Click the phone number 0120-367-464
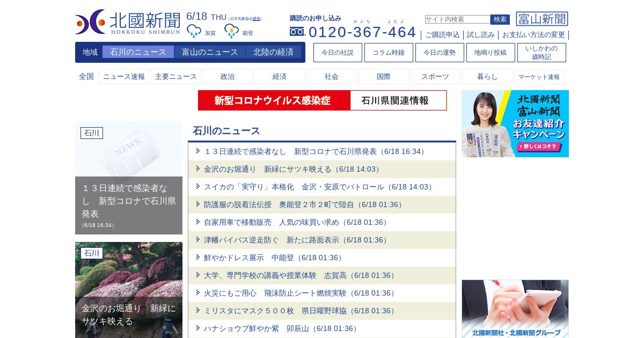 coord(362,32)
